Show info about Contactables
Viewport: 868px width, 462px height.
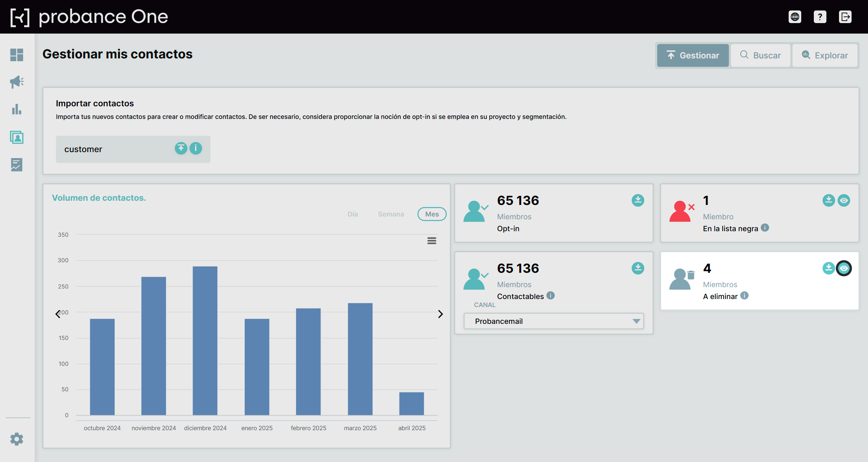551,296
